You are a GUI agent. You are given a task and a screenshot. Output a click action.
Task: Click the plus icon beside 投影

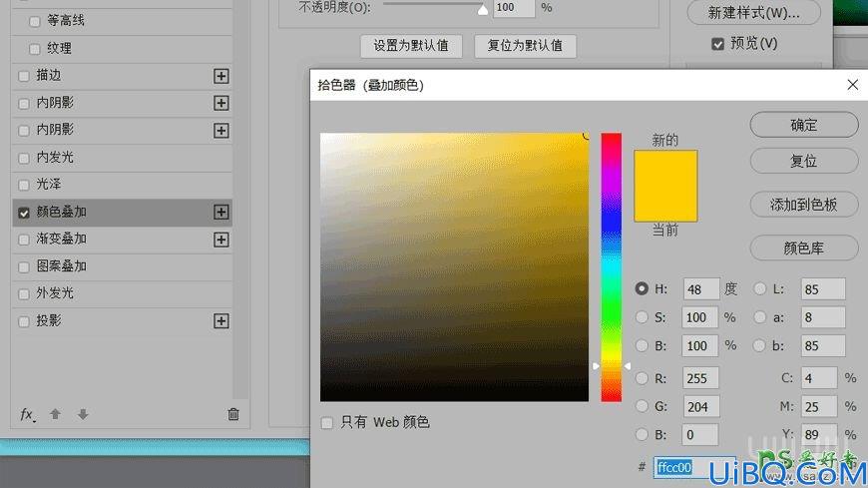[220, 321]
